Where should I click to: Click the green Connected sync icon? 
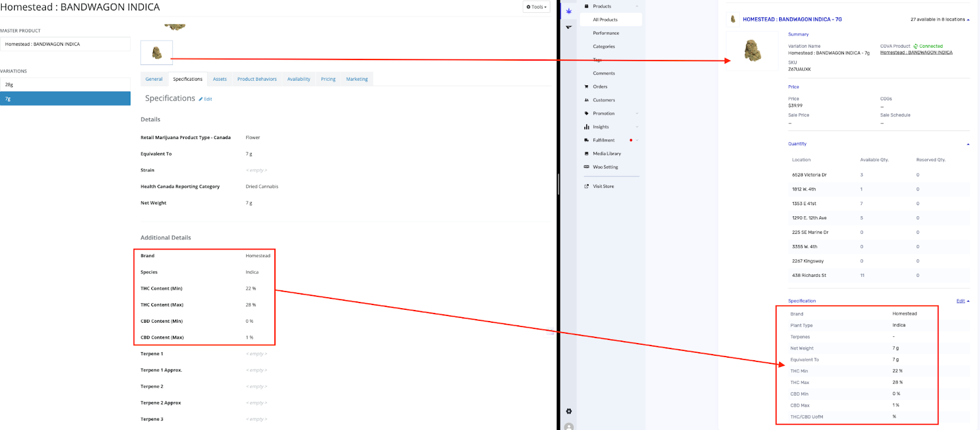[916, 46]
